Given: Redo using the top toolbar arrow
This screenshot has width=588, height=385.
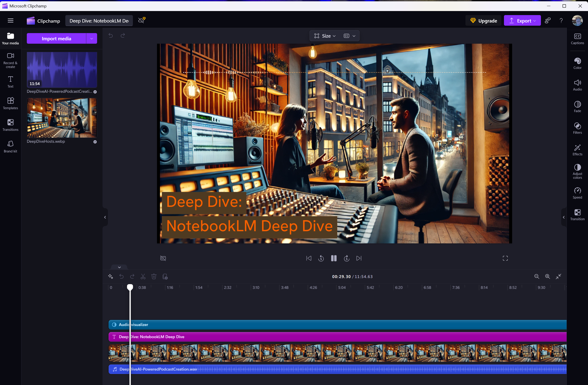Looking at the screenshot, I should click(123, 36).
